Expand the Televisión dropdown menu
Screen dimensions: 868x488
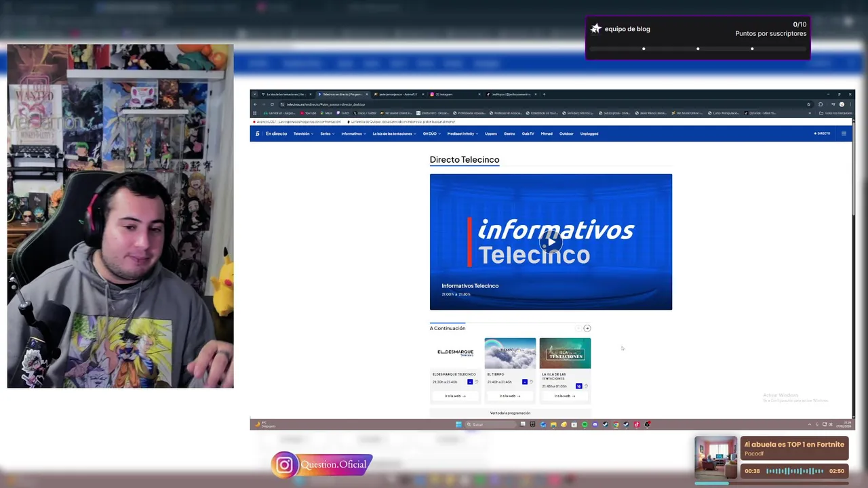pos(303,134)
